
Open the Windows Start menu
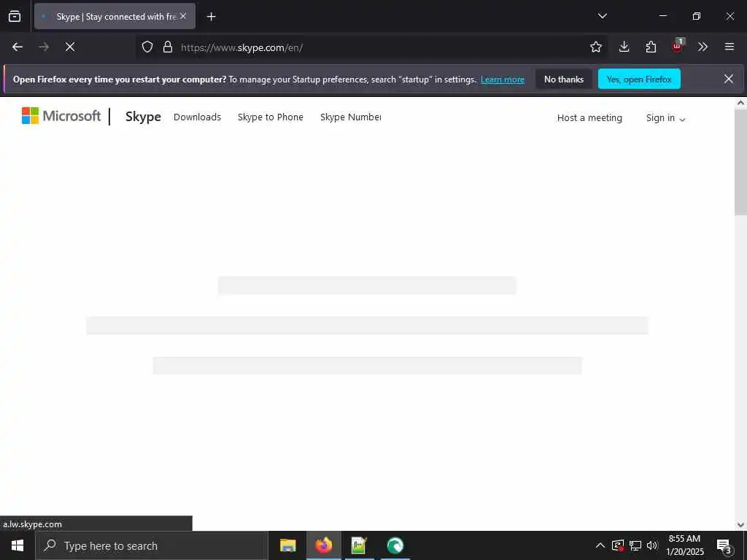(18, 545)
